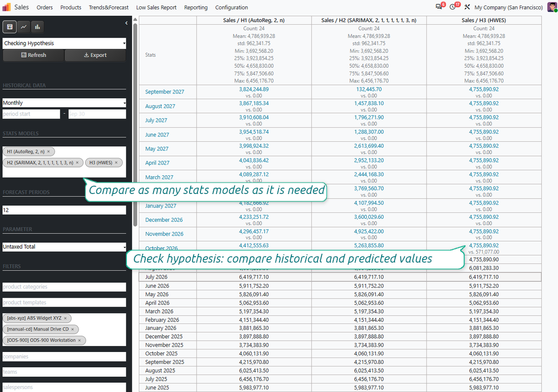Remove Manual Drive CD product filter

point(73,329)
